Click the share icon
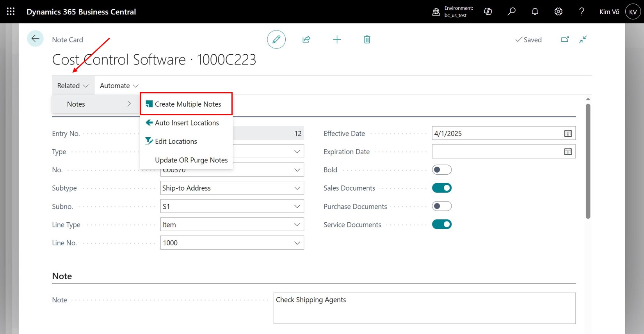 [x=306, y=39]
